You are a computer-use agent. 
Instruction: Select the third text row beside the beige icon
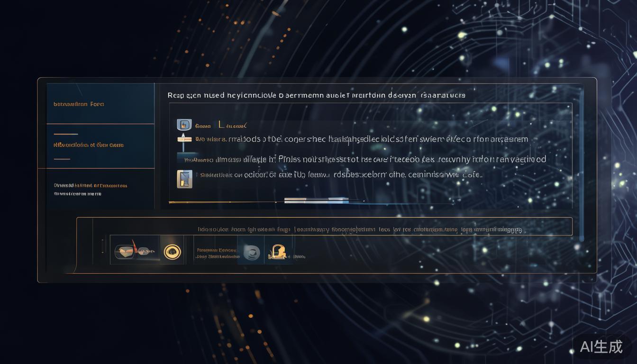pos(341,174)
